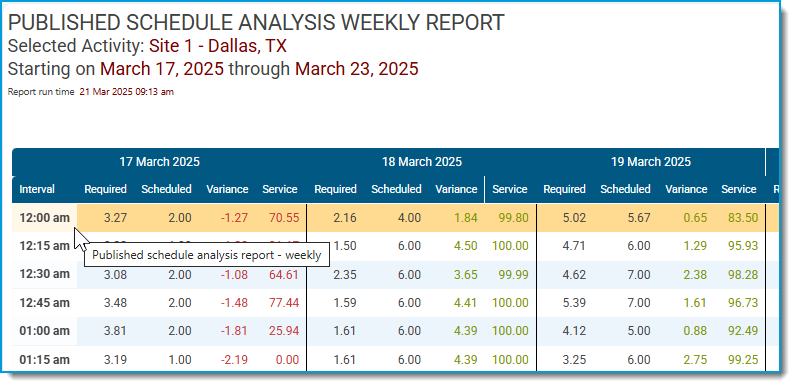Image resolution: width=795 pixels, height=387 pixels.
Task: Click the service value 95.93
Action: point(743,246)
